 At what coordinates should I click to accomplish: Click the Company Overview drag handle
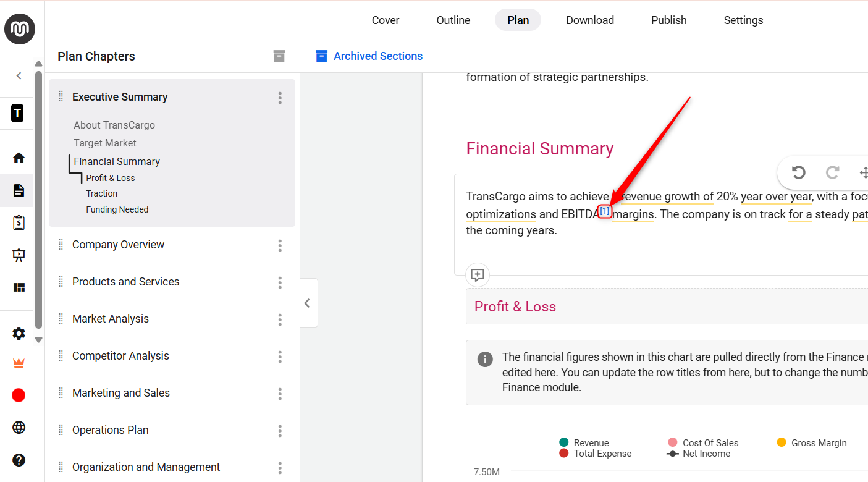[x=61, y=245]
